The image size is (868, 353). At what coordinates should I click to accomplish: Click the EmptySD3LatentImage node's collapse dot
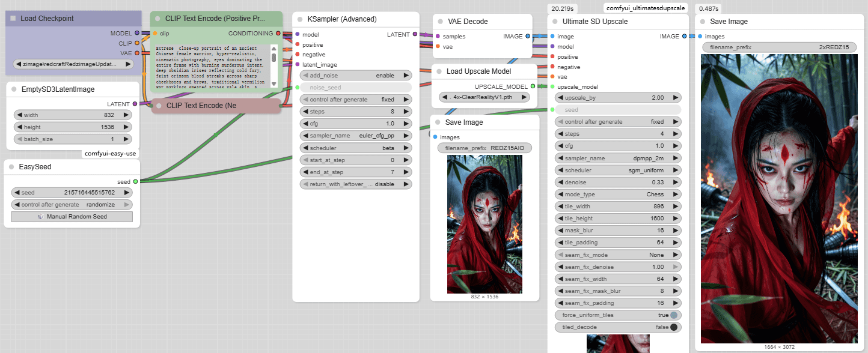click(14, 89)
